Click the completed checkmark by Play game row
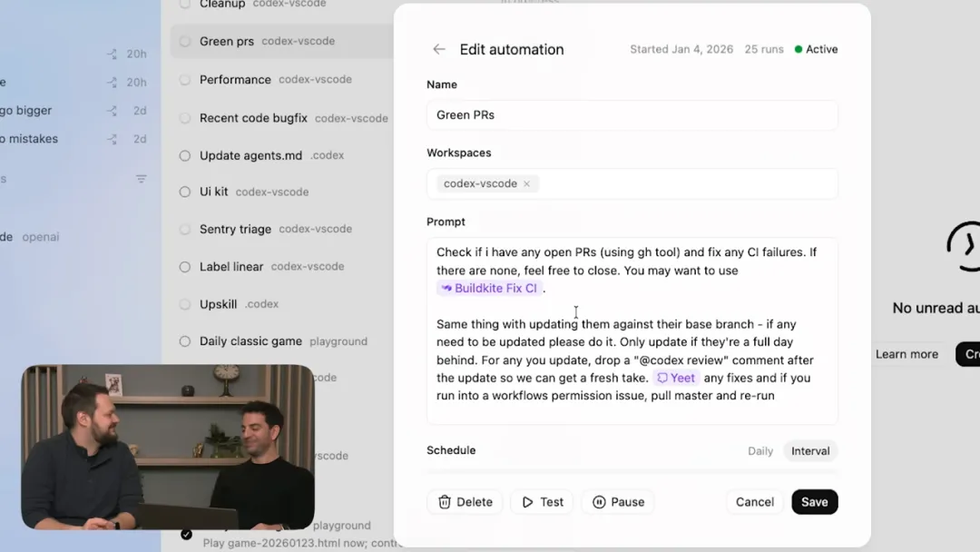 pos(186,535)
